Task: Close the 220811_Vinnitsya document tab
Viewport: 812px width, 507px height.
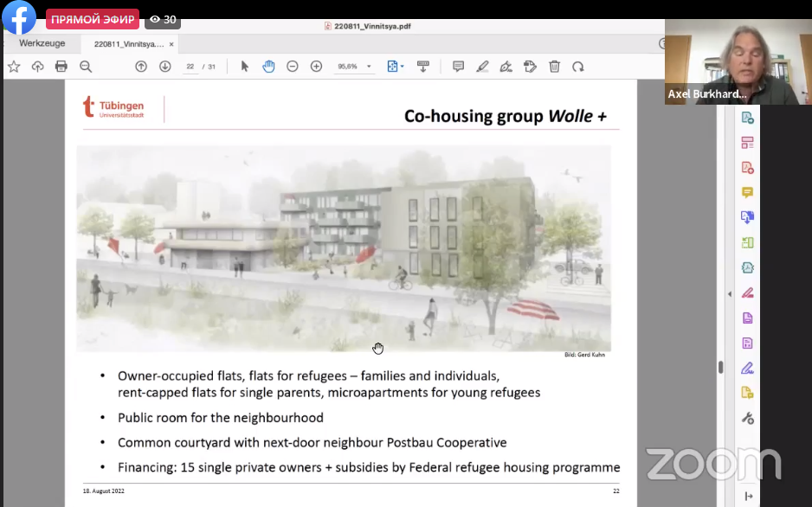Action: (171, 43)
